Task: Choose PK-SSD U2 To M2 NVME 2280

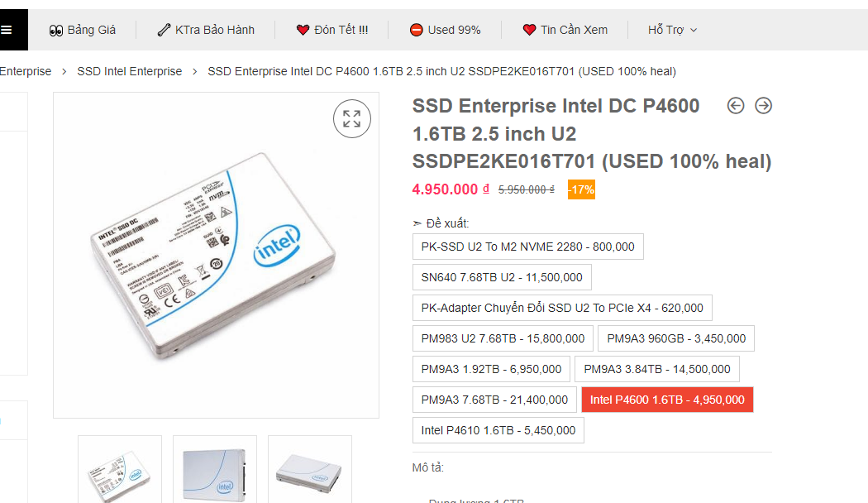Action: (x=527, y=247)
